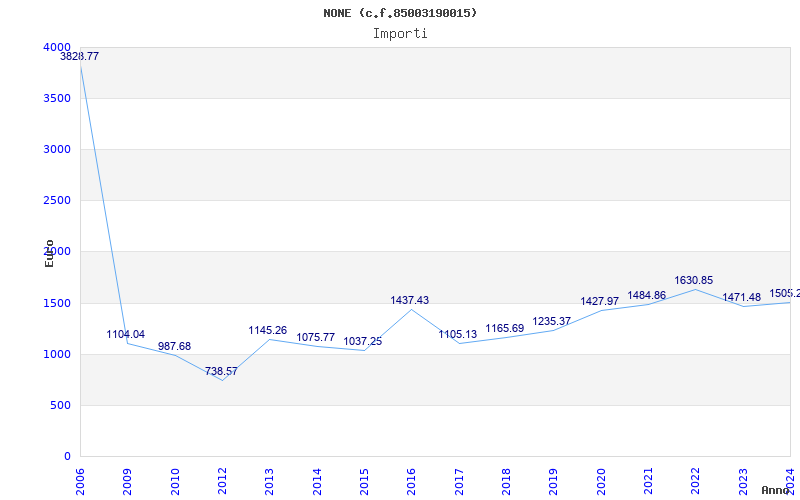
Task: Click the x-axis year 2010
Action: tap(175, 482)
